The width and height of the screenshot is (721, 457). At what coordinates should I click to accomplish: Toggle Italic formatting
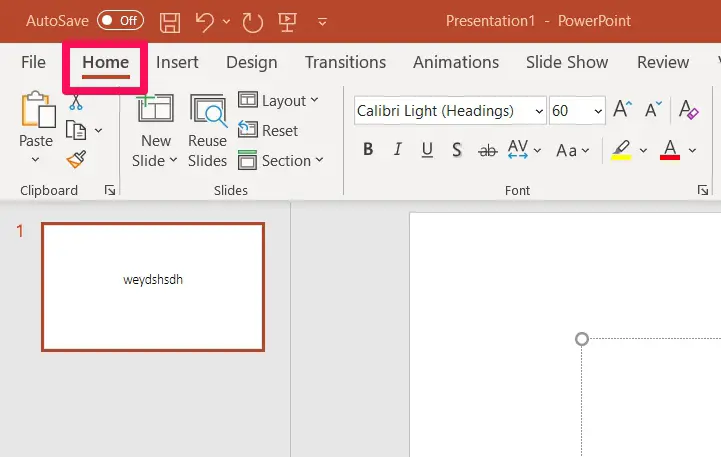coord(398,149)
